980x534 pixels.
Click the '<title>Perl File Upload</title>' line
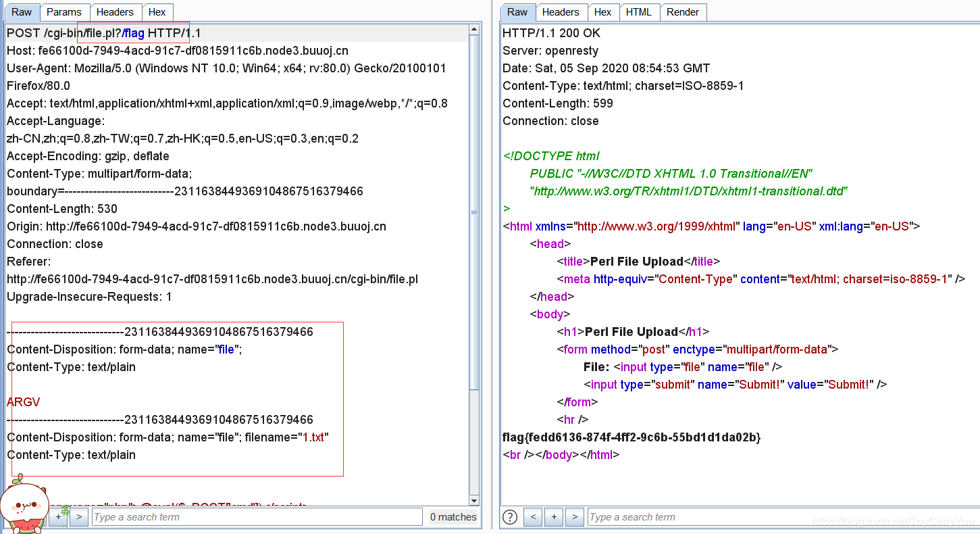point(638,262)
